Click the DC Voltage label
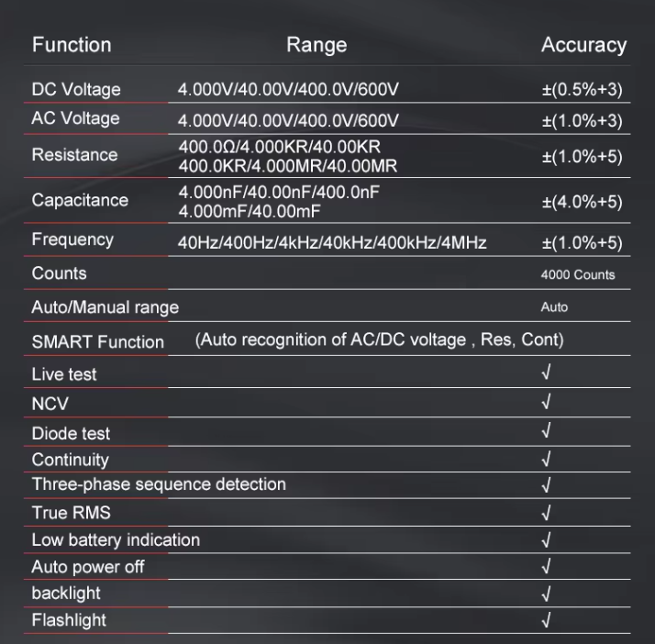This screenshot has height=644, width=655. coord(76,90)
